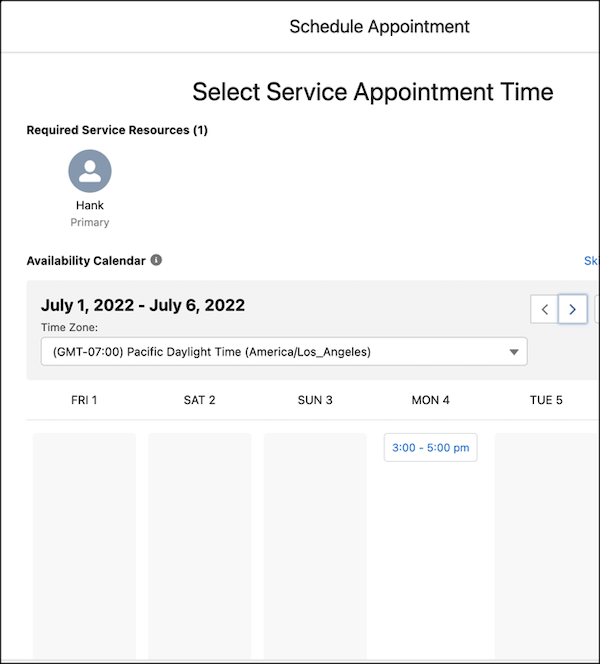The height and width of the screenshot is (664, 600).
Task: Open the Availability Calendar info icon
Action: [x=156, y=260]
